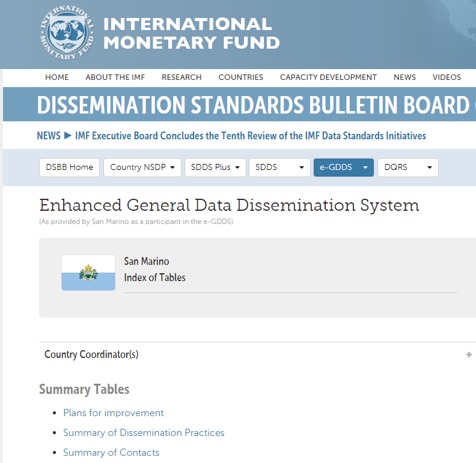Open the VIDEOS menu item
The height and width of the screenshot is (463, 476).
click(x=447, y=77)
